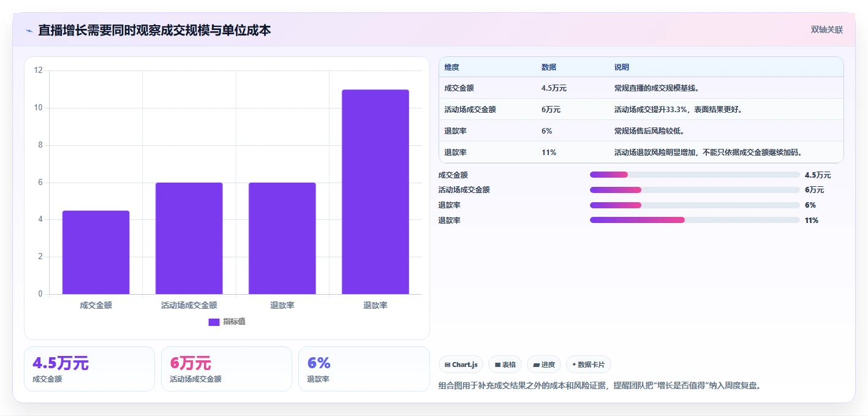
Task: Click the 4.5万元 成交金额 data card
Action: [89, 369]
